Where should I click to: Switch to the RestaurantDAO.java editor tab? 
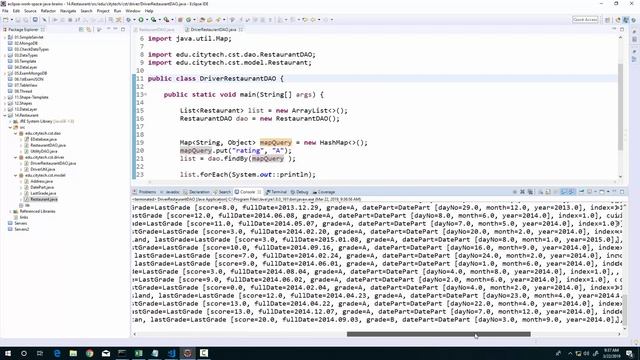click(154, 29)
